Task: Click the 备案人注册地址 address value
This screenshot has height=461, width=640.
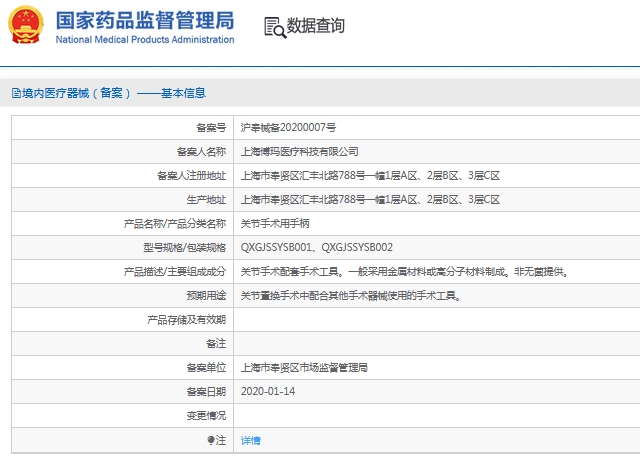Action: click(x=370, y=176)
